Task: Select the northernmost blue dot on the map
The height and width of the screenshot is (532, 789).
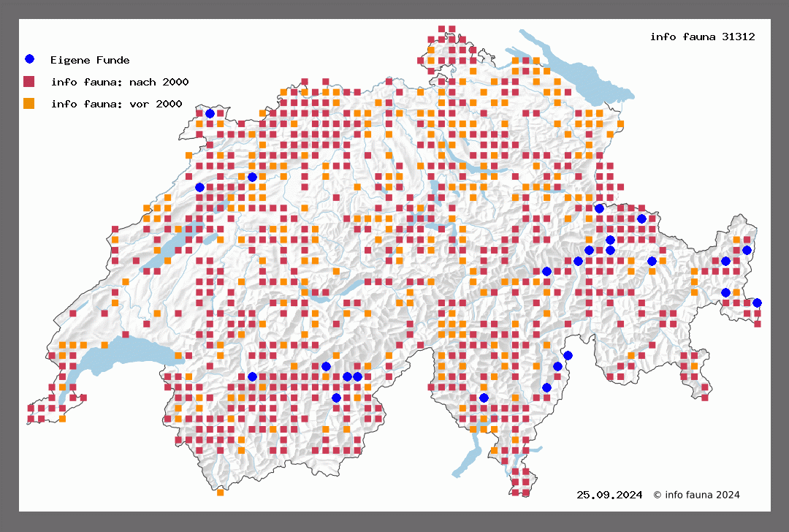Action: pos(210,113)
